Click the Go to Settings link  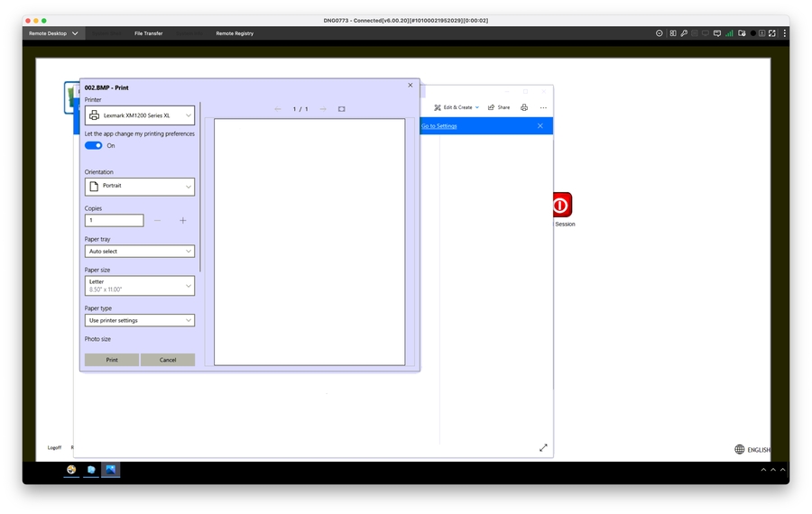439,126
